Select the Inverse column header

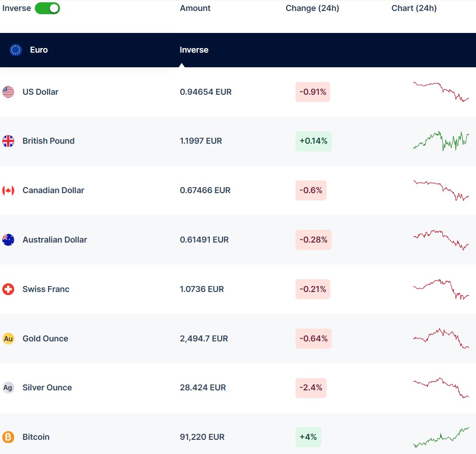pyautogui.click(x=194, y=50)
